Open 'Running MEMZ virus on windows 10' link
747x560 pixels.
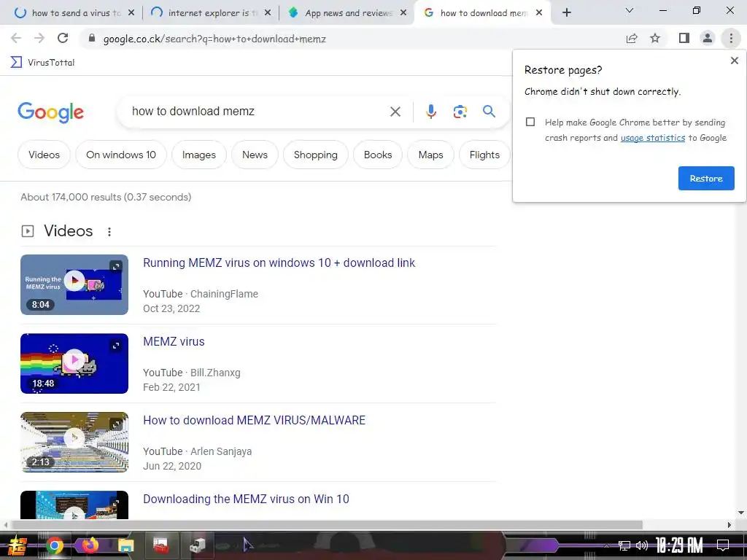pyautogui.click(x=279, y=262)
